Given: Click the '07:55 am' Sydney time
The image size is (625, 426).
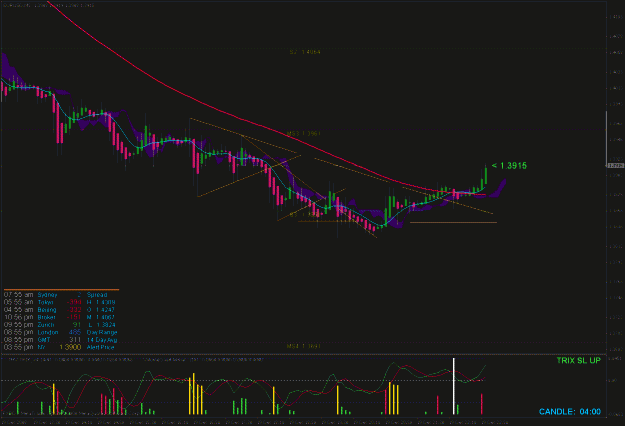Looking at the screenshot, I should (x=18, y=295).
